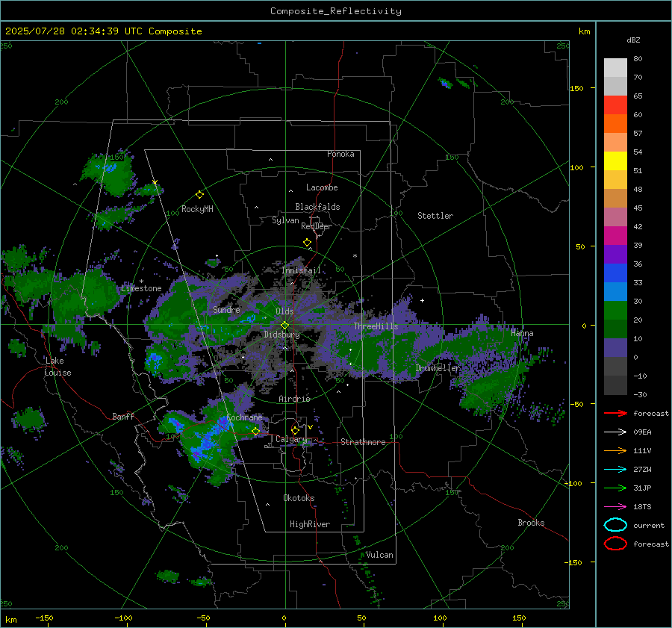The width and height of the screenshot is (672, 628).
Task: Click the 09EA legend label text
Action: (642, 432)
